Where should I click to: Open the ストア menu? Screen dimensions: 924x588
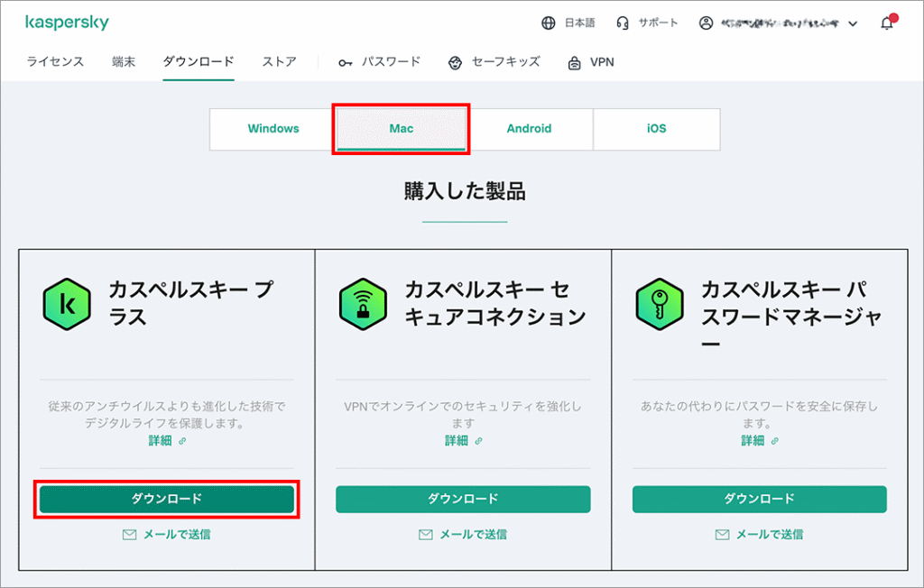click(280, 61)
